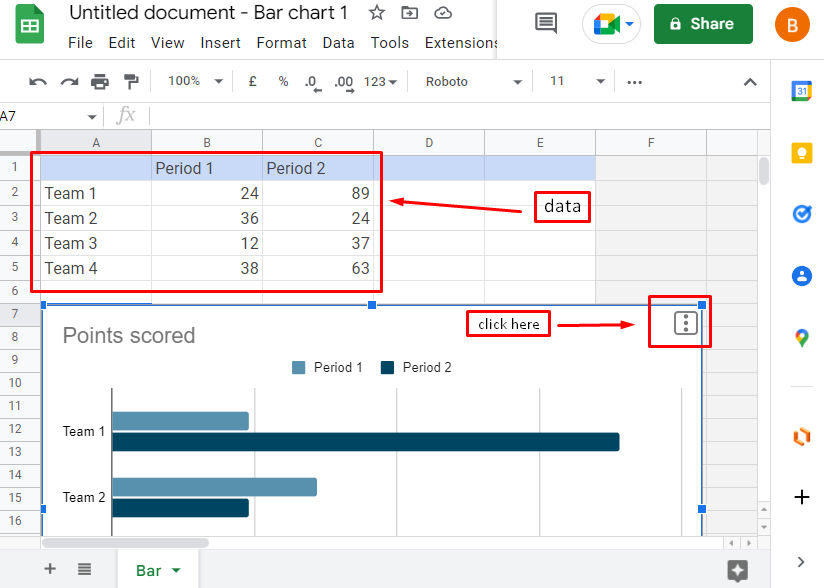Open Contacts side panel
This screenshot has width=824, height=588.
click(x=801, y=275)
